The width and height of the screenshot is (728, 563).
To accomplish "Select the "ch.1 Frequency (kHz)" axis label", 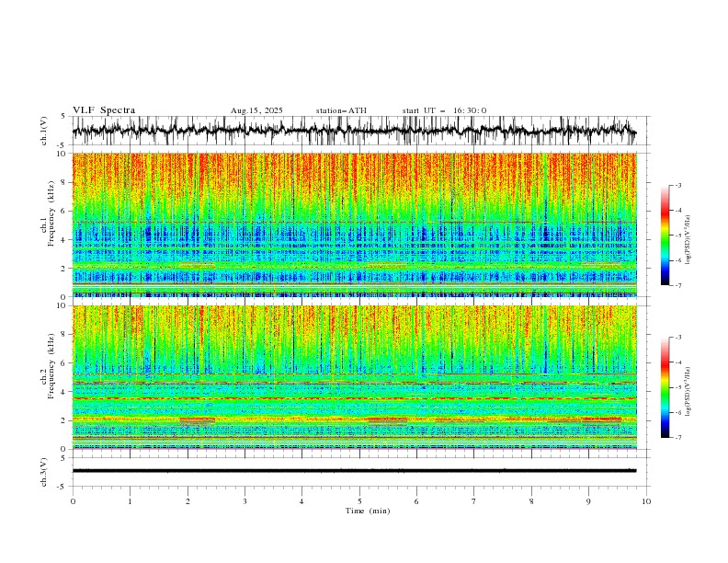I will (x=49, y=213).
